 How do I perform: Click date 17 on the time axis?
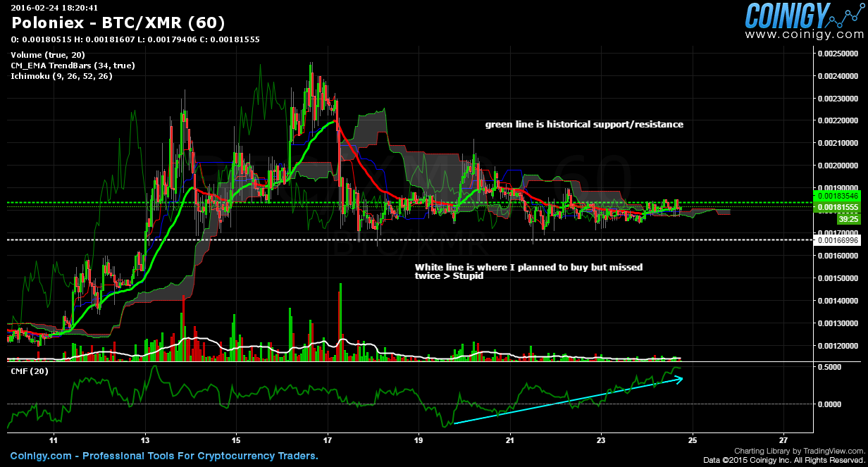328,440
